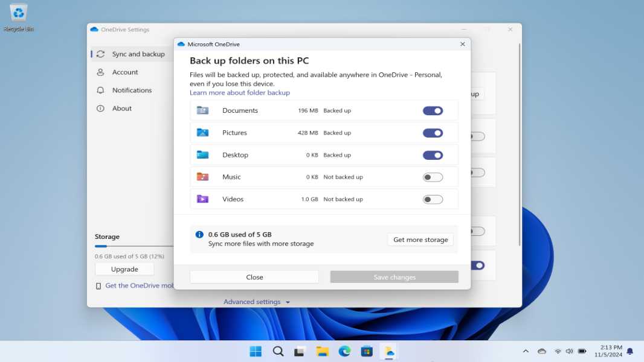Click the Close button in backup dialog

point(254,277)
